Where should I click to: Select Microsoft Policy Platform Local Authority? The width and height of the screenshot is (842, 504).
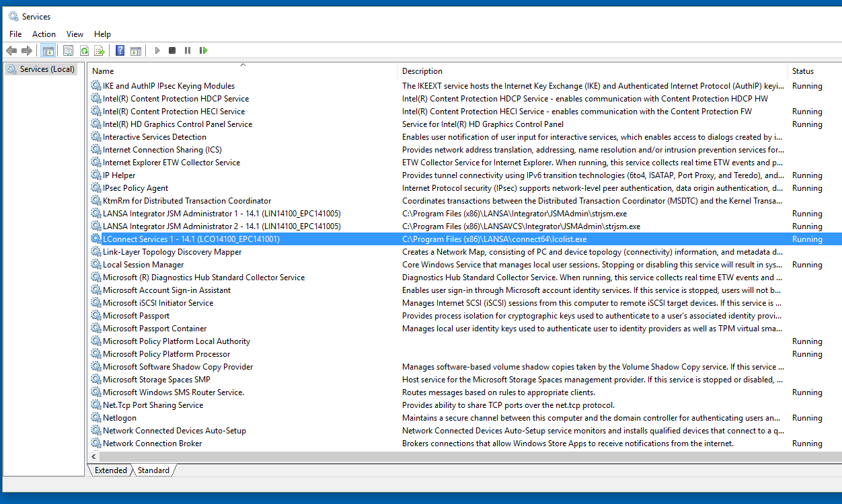[x=176, y=341]
